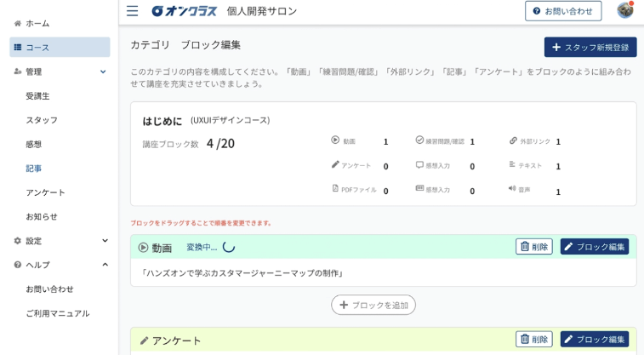This screenshot has height=355, width=644.
Task: Click the 外部リンク chain icon
Action: click(x=513, y=140)
